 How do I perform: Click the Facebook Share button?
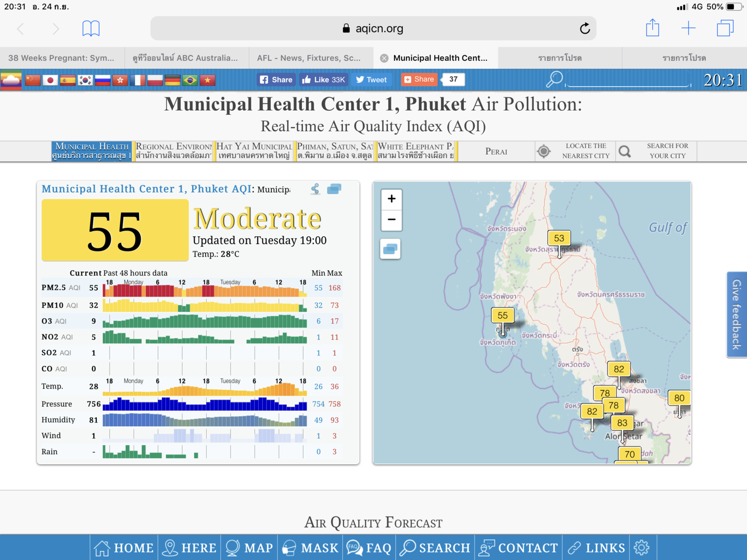click(276, 80)
